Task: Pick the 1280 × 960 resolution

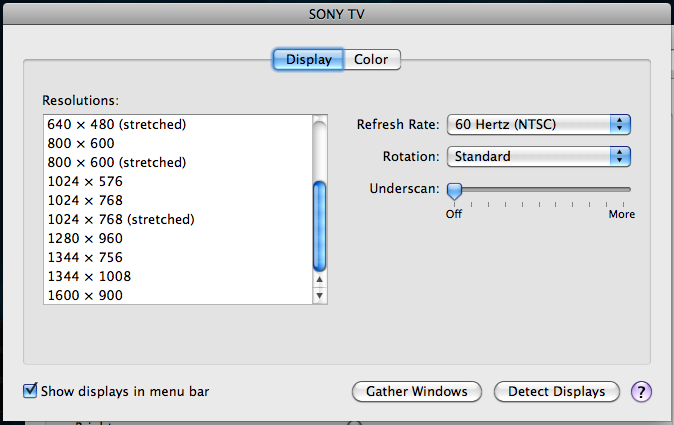Action: coord(85,238)
